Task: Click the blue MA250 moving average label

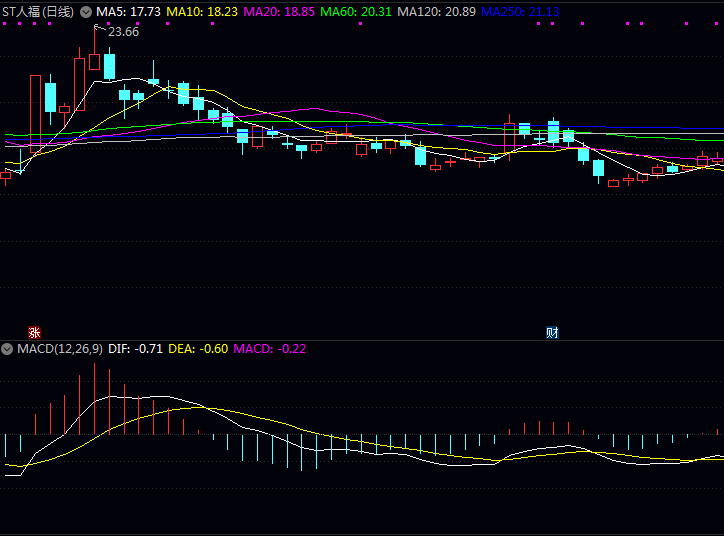Action: (519, 12)
